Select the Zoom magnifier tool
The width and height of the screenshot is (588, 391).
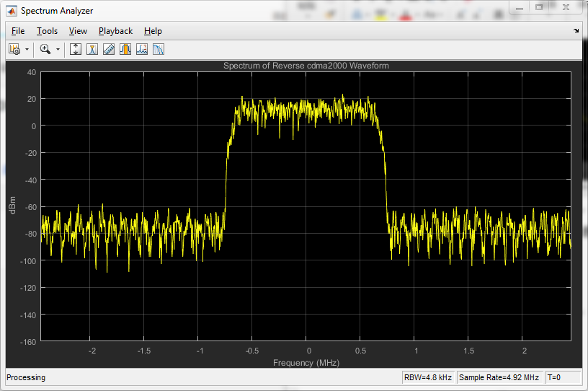tap(45, 49)
